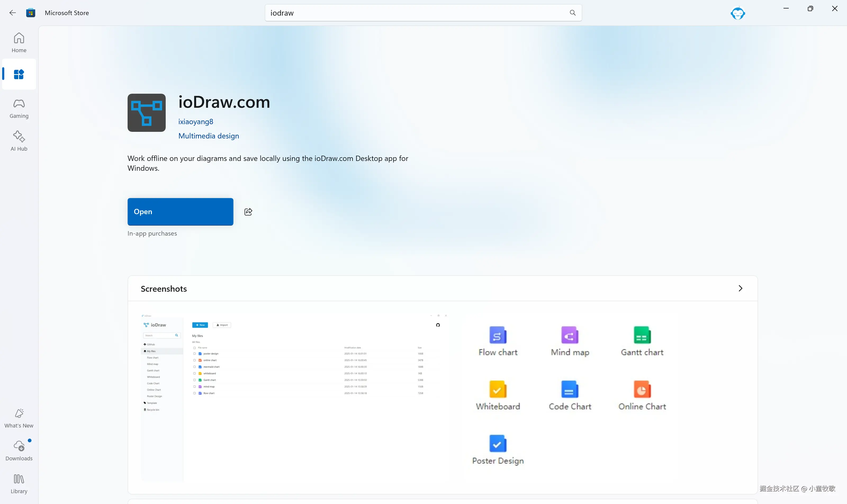Click the Open button
Image resolution: width=847 pixels, height=504 pixels.
(x=180, y=211)
